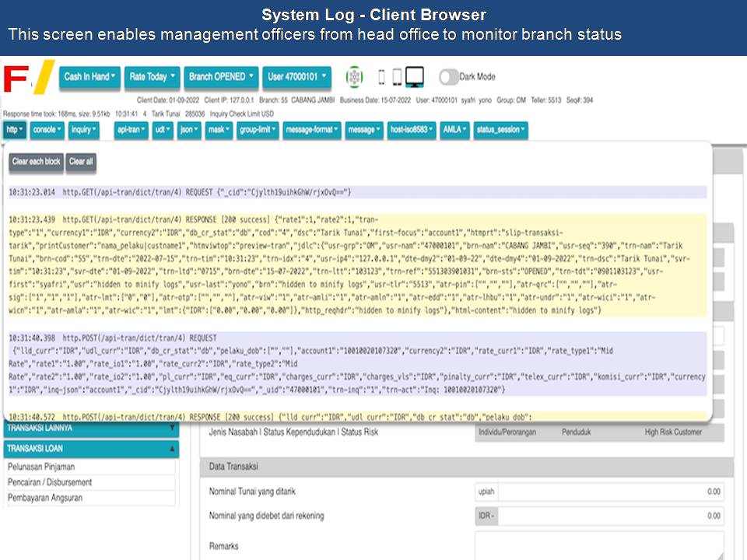Select the tablet view icon
747x560 pixels.
click(397, 77)
